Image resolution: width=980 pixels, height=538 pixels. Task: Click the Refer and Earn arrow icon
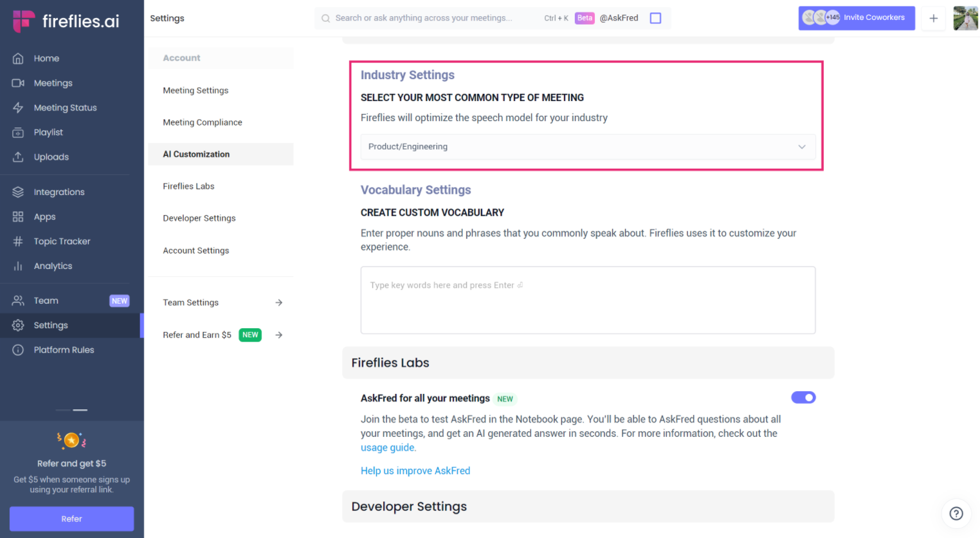click(x=279, y=335)
